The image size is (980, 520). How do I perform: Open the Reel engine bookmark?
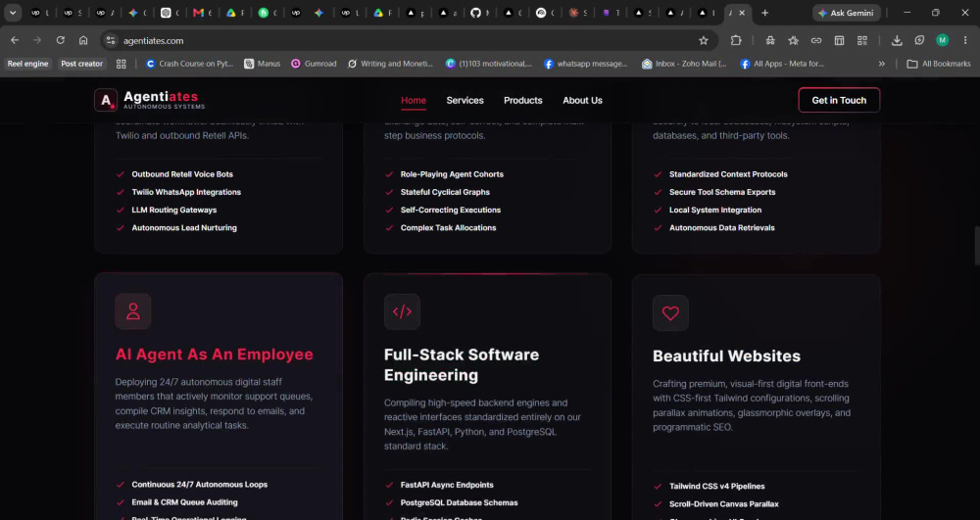click(x=27, y=64)
